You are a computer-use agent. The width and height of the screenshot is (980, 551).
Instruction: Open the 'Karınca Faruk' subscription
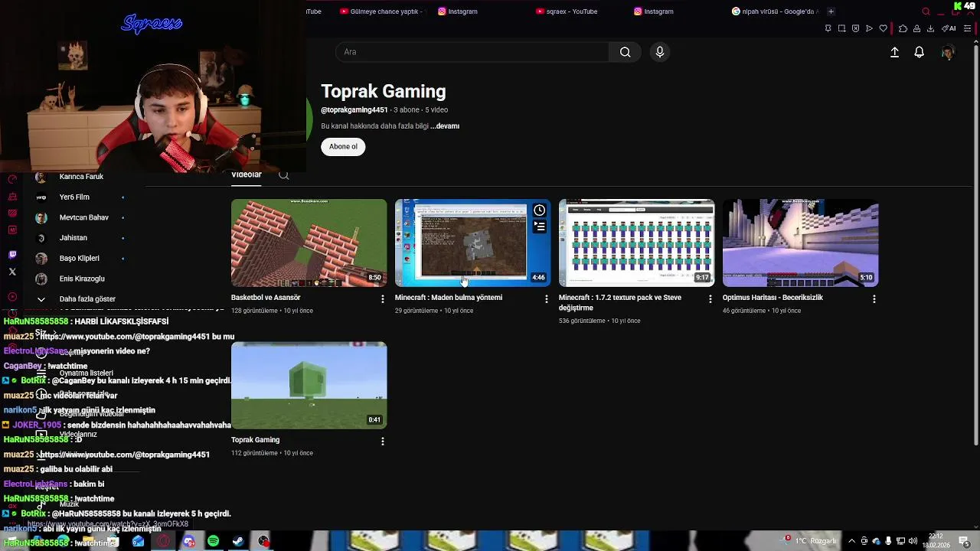(x=80, y=177)
